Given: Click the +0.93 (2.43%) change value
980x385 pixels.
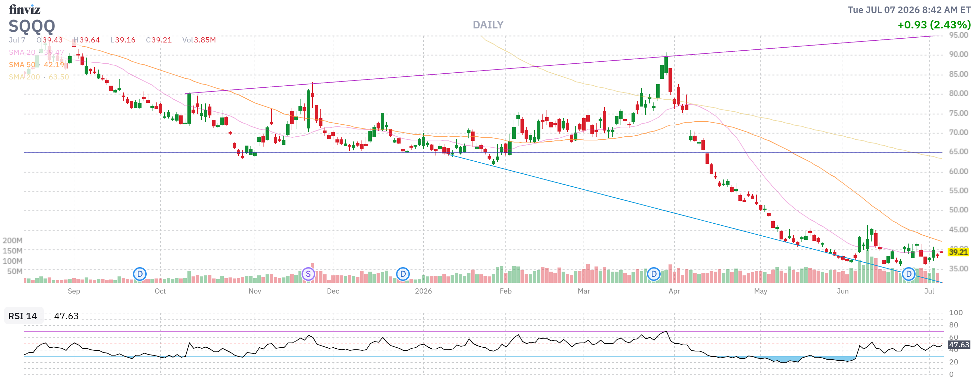Looking at the screenshot, I should pos(934,25).
